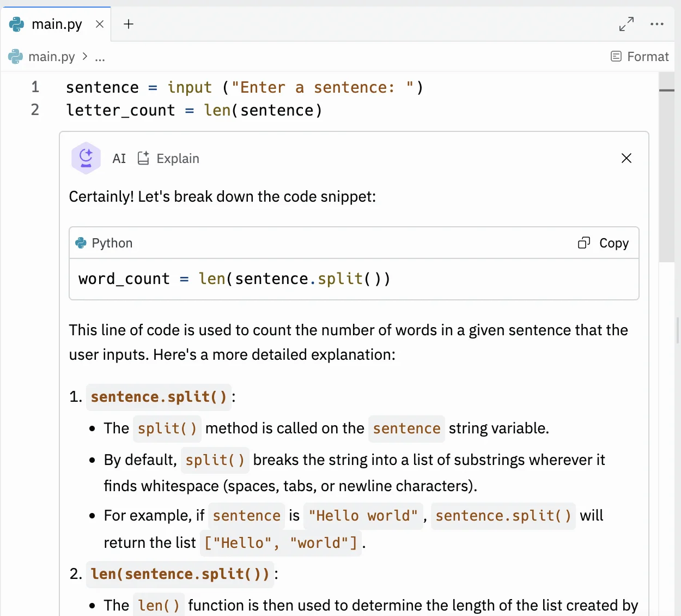Click the Explain label

[x=178, y=159]
